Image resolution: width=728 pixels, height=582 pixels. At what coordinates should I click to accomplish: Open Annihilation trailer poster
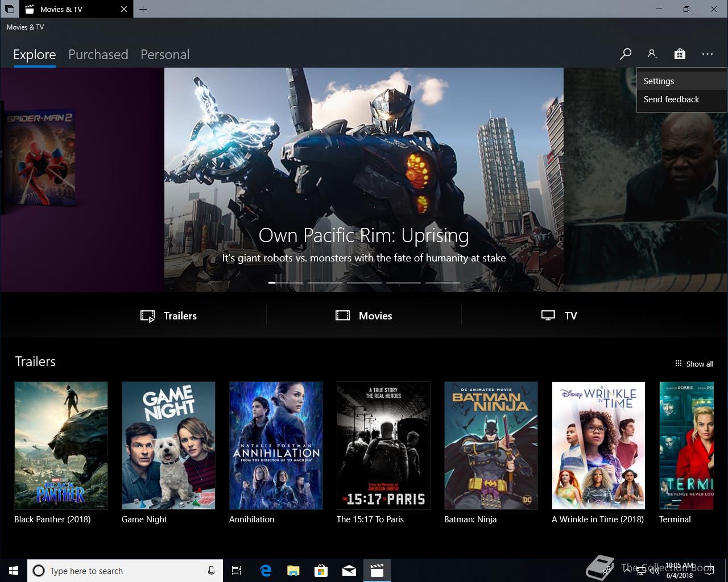coord(276,446)
